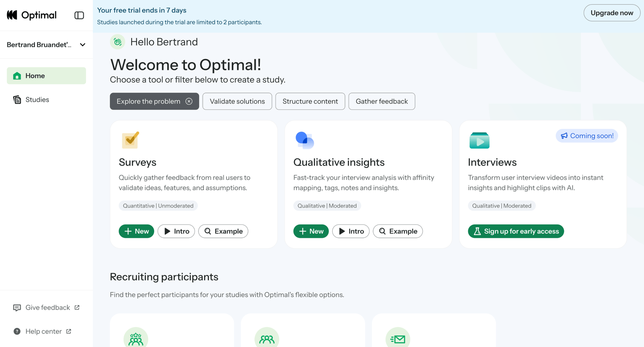Remove the Explore the problem filter
644x347 pixels.
(x=189, y=101)
